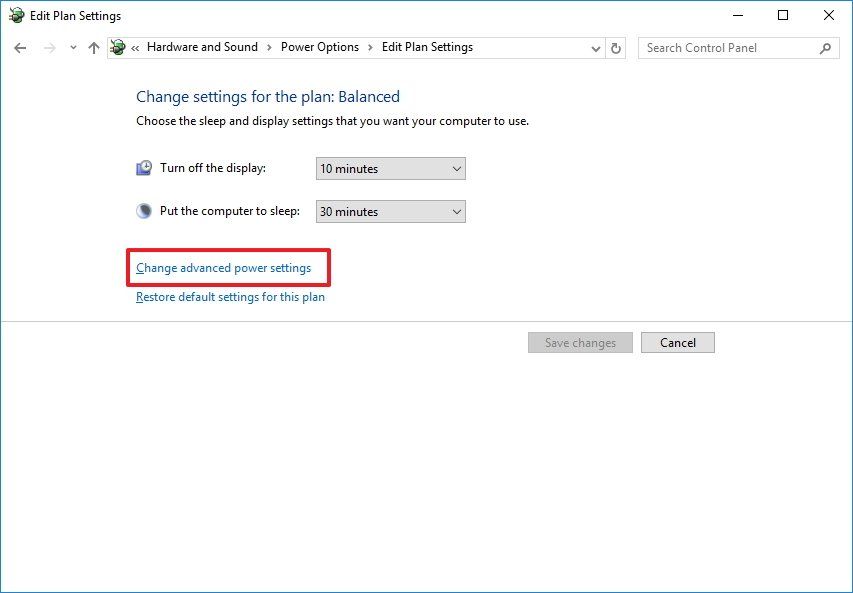Image resolution: width=853 pixels, height=593 pixels.
Task: Select the Edit Plan Settings breadcrumb
Action: point(426,47)
